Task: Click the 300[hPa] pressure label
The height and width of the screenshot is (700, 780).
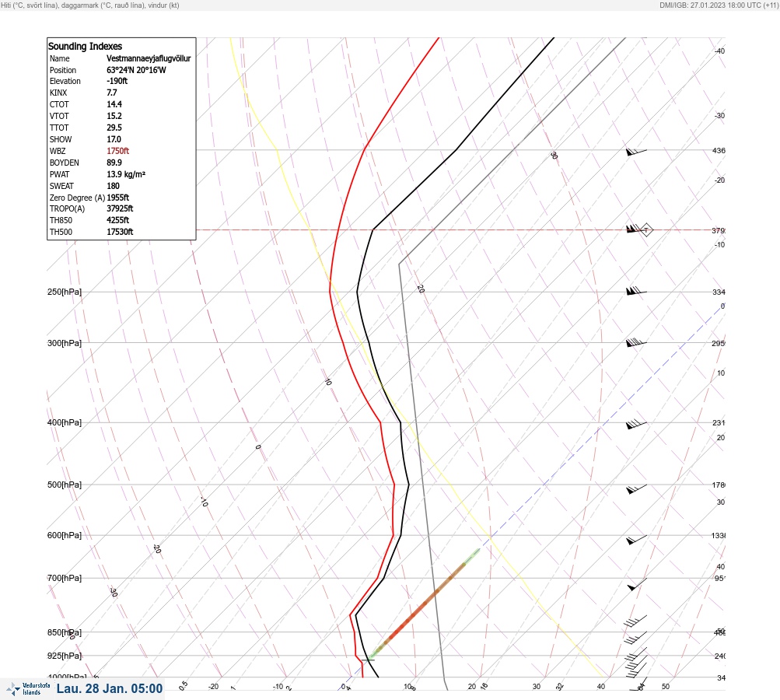Action: click(65, 343)
